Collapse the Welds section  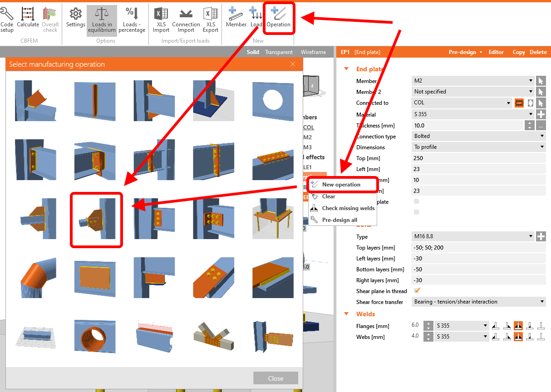pos(346,314)
